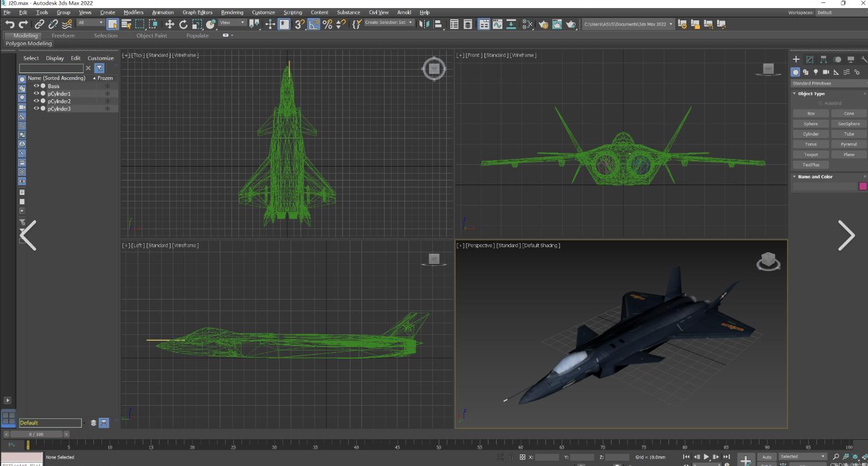Hide the pCylinder1 object via eye icon

[36, 93]
